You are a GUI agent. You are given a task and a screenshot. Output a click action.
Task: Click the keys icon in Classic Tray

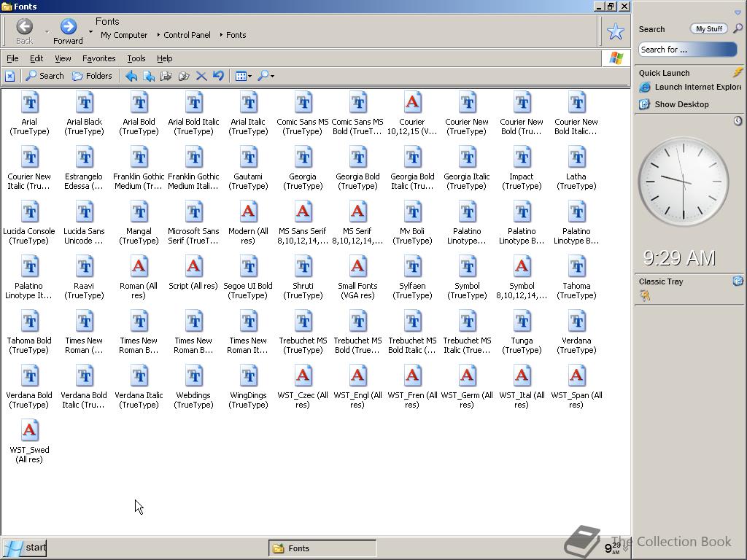pos(645,296)
